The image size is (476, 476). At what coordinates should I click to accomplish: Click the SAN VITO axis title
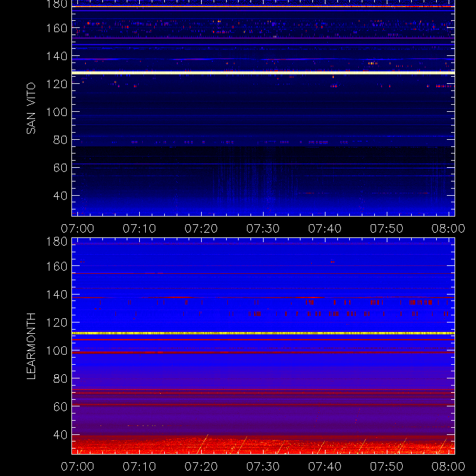31,108
